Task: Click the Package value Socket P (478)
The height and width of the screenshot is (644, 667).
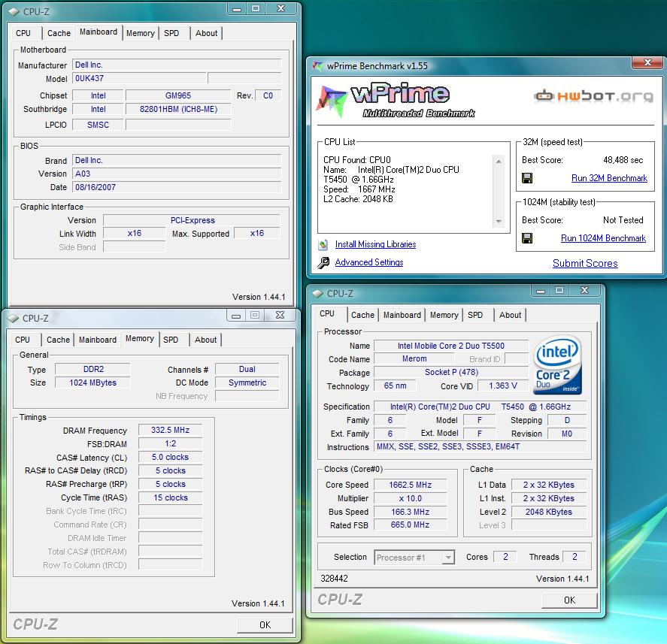Action: (x=451, y=373)
